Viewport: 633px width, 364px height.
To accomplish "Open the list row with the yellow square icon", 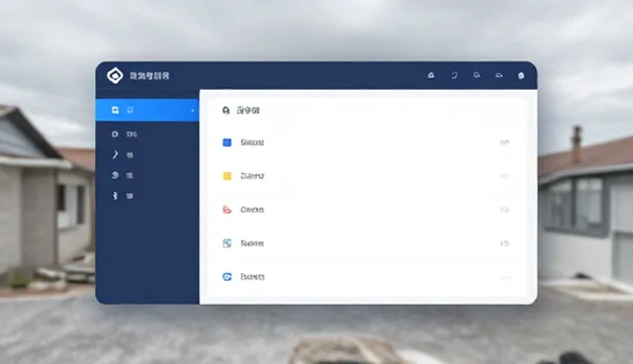I will click(x=367, y=176).
